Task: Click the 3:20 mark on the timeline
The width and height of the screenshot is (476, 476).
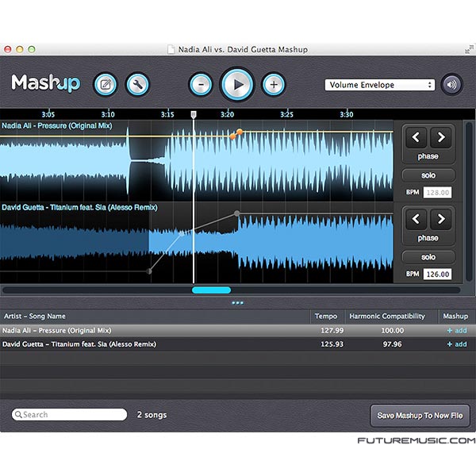Action: click(x=227, y=114)
